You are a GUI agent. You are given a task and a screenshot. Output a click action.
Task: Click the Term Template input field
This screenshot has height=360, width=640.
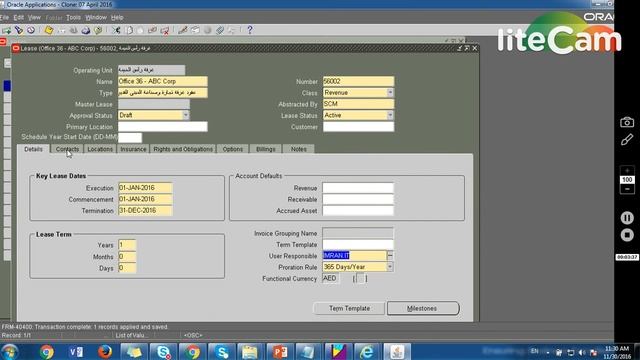[x=358, y=244]
